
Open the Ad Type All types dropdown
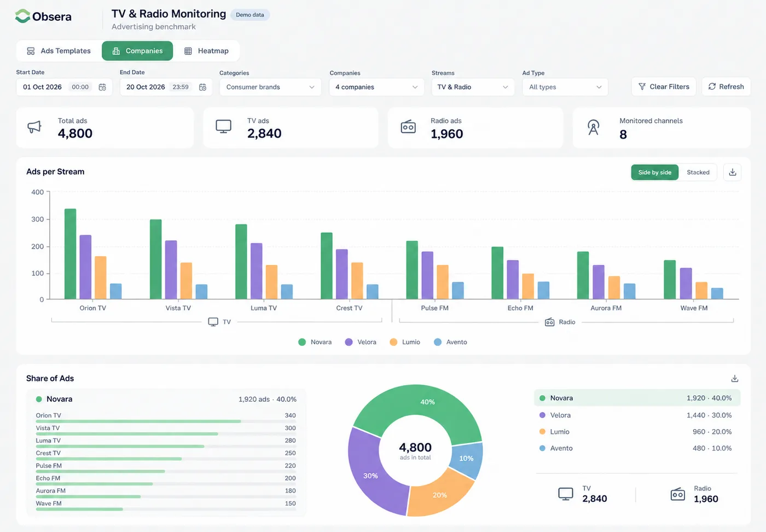pos(565,87)
